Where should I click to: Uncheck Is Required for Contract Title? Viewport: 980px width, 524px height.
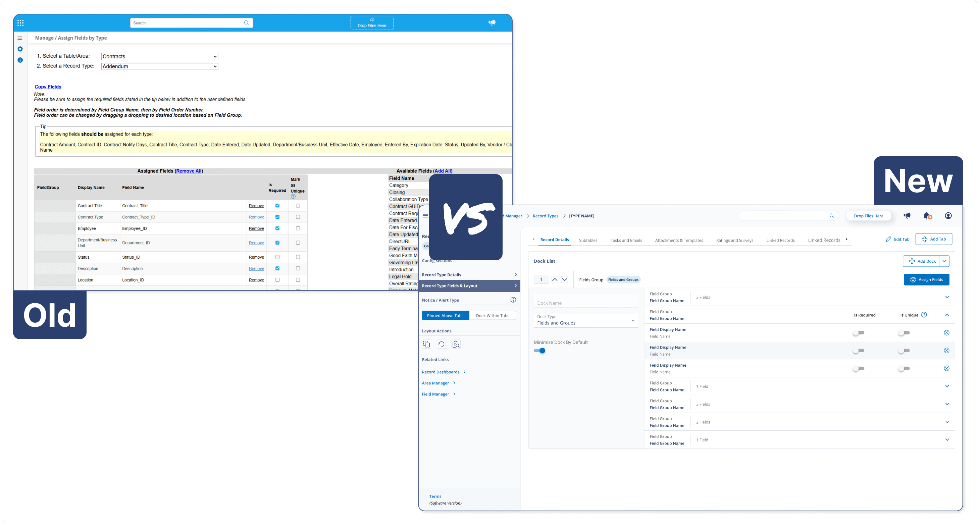[277, 205]
